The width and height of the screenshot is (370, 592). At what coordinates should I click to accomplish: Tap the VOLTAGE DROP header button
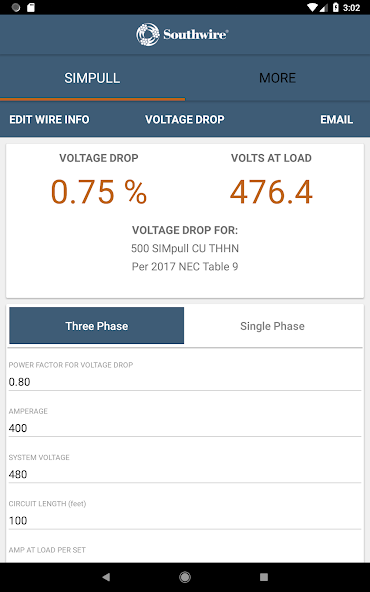(185, 119)
